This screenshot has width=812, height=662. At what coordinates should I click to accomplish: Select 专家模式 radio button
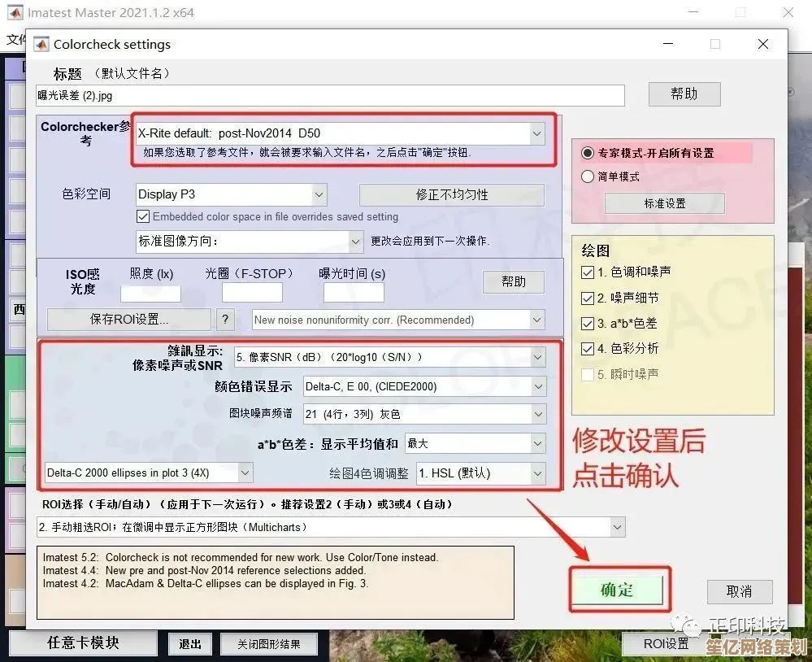(587, 154)
